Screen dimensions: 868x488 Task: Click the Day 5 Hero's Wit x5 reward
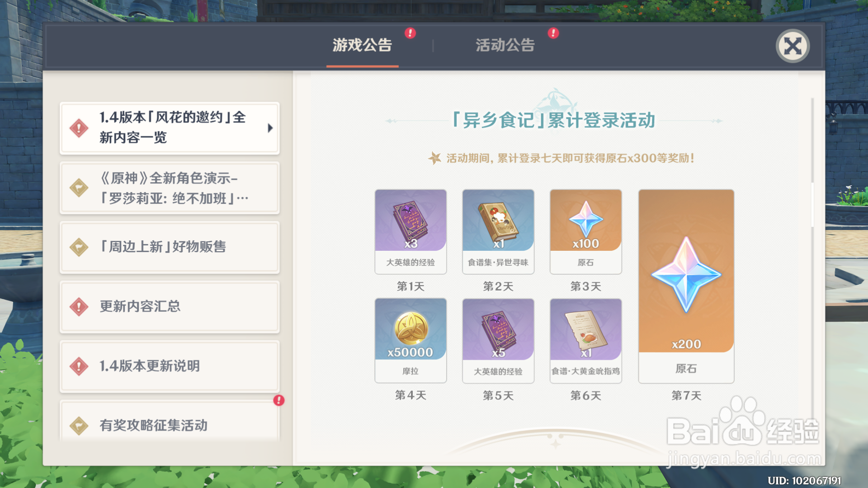[x=498, y=340]
